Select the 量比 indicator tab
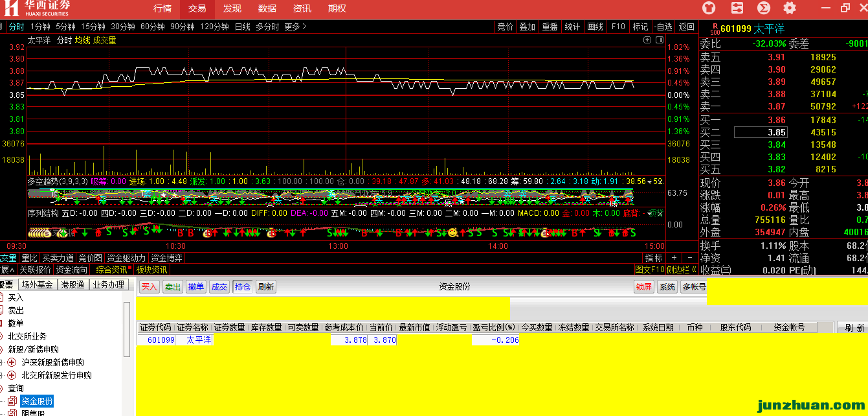868x416 pixels. 30,258
